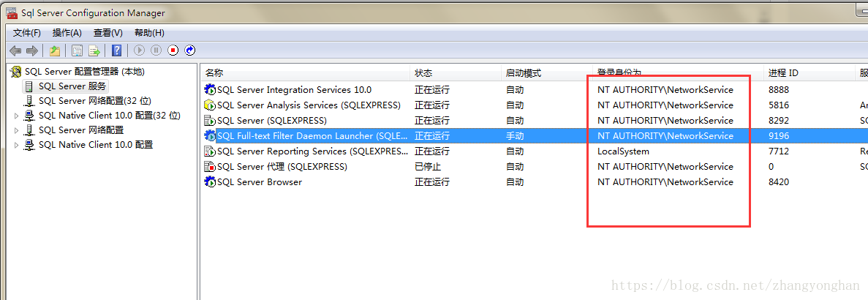Select SQL Server 服务 in the tree
Image resolution: width=868 pixels, height=300 pixels.
pos(72,86)
